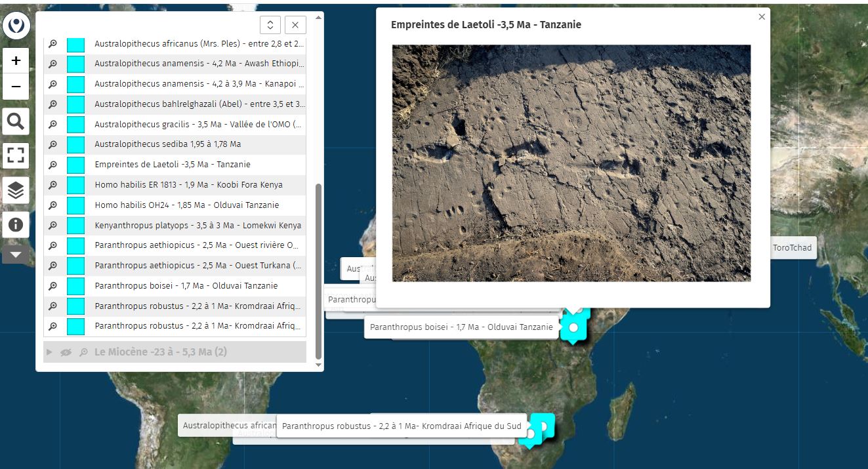The width and height of the screenshot is (868, 469).
Task: Open the information panel icon
Action: pos(16,225)
